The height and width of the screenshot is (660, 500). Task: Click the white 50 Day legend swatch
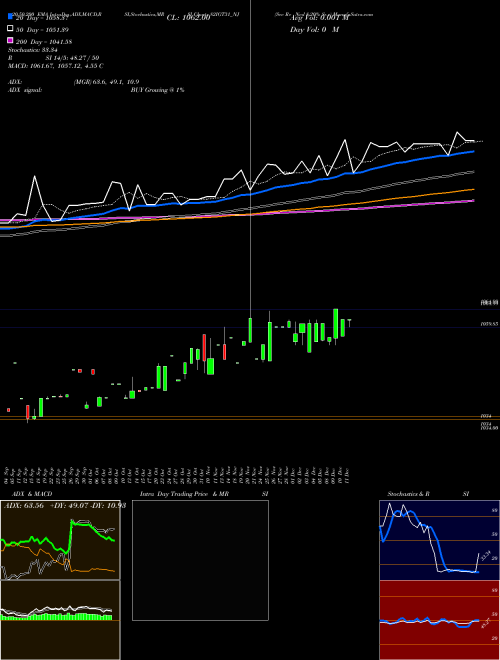(10, 29)
